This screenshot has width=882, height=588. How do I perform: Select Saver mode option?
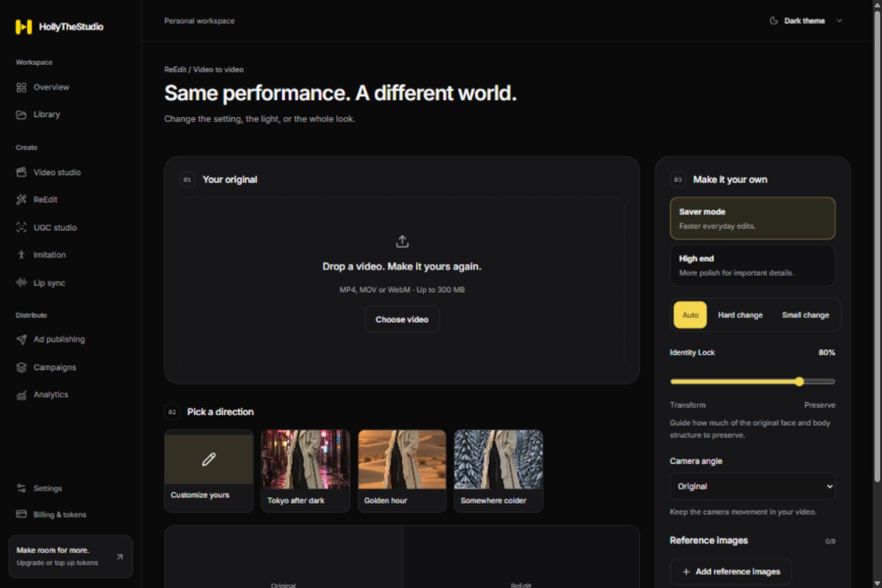point(753,218)
